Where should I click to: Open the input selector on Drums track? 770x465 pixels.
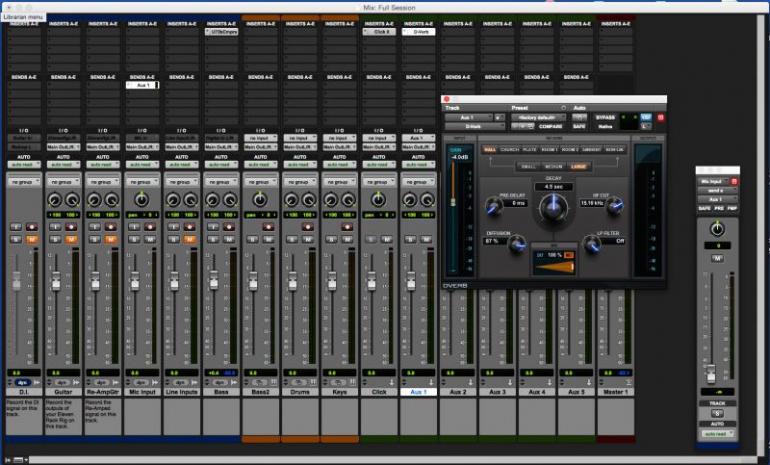coord(300,138)
